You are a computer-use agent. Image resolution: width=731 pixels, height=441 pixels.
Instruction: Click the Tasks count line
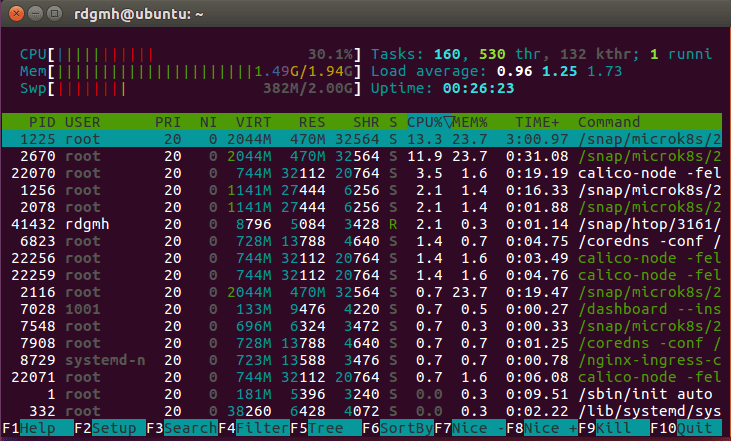pos(542,55)
